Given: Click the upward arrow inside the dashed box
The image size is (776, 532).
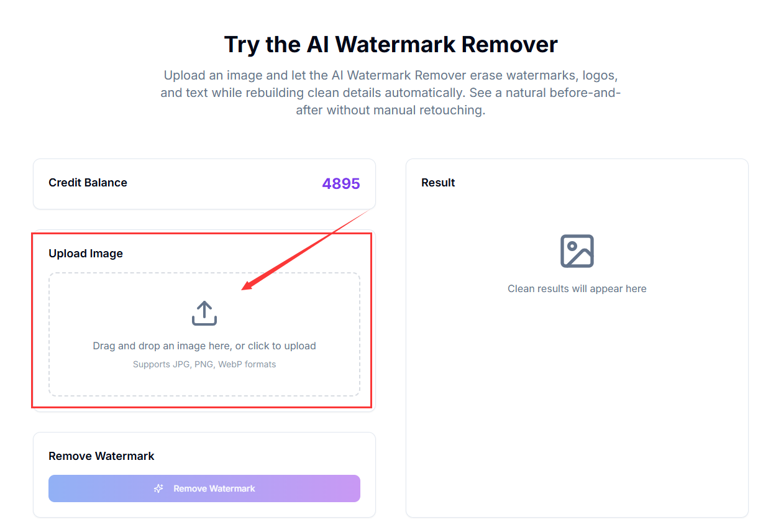Looking at the screenshot, I should pyautogui.click(x=204, y=308).
